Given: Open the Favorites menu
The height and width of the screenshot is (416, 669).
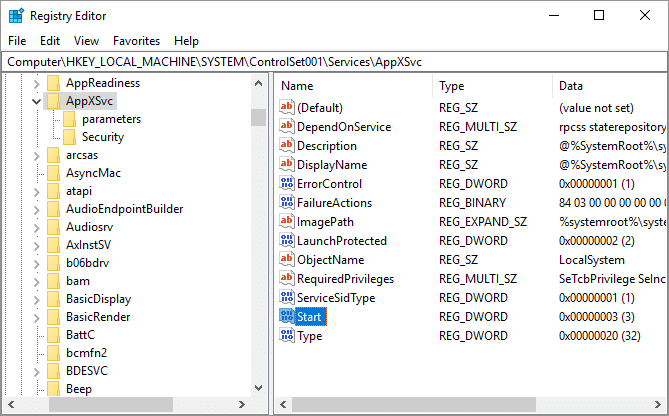Looking at the screenshot, I should pyautogui.click(x=136, y=41).
